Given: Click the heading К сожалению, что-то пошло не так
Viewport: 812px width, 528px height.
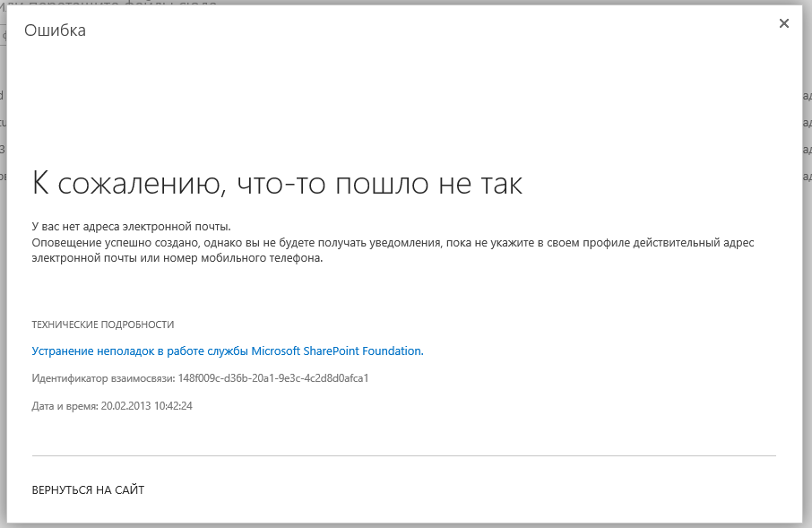Looking at the screenshot, I should [x=277, y=184].
